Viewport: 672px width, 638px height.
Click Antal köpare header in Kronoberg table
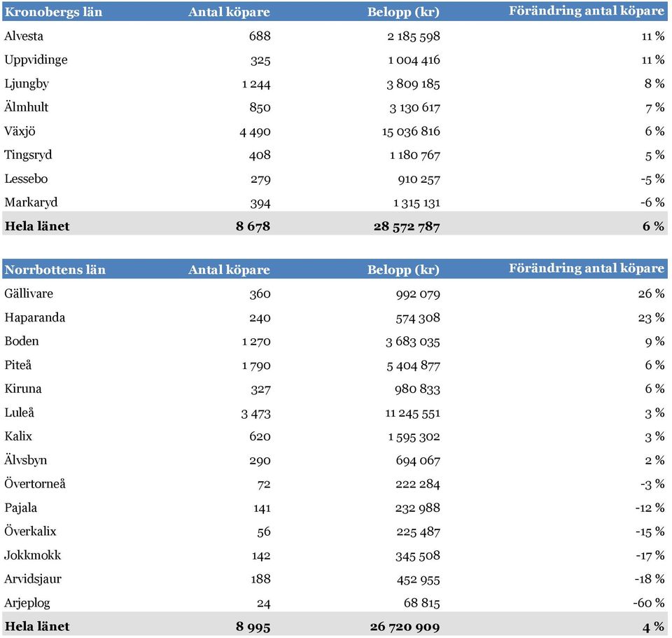229,12
